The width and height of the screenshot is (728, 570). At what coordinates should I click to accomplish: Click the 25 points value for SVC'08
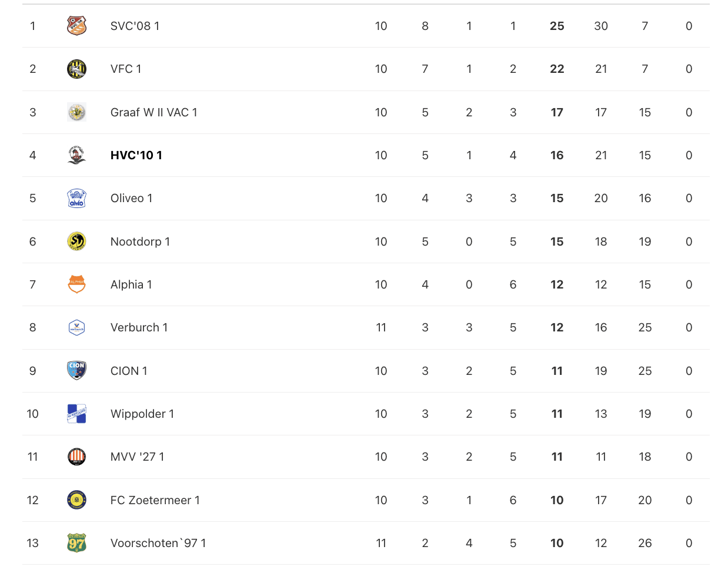[x=556, y=26]
